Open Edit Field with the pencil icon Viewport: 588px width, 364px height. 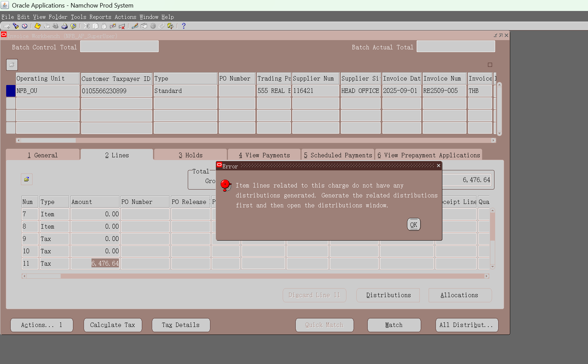click(x=135, y=26)
